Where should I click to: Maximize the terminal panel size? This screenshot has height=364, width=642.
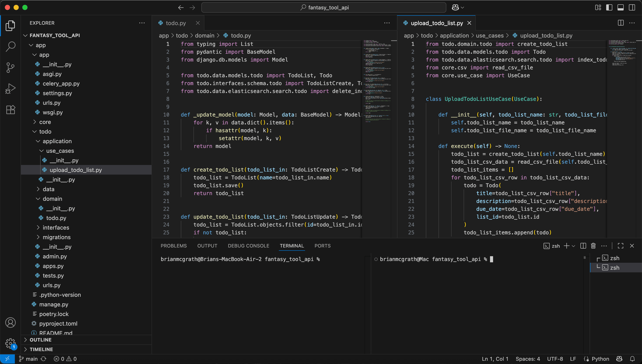(621, 246)
